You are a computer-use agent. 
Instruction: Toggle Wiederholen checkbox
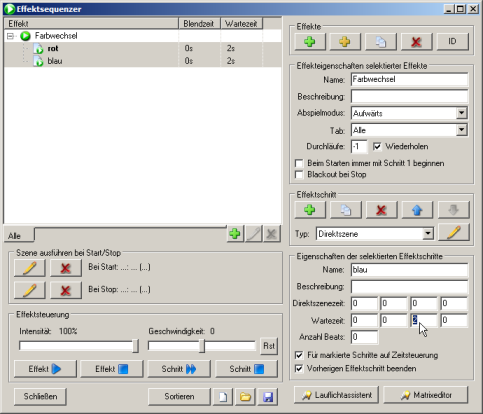[377, 147]
